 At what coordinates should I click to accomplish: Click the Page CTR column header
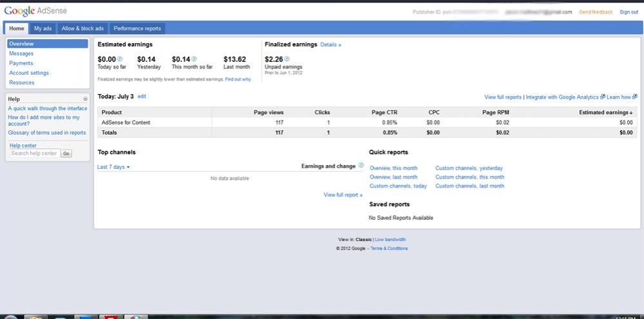(384, 113)
